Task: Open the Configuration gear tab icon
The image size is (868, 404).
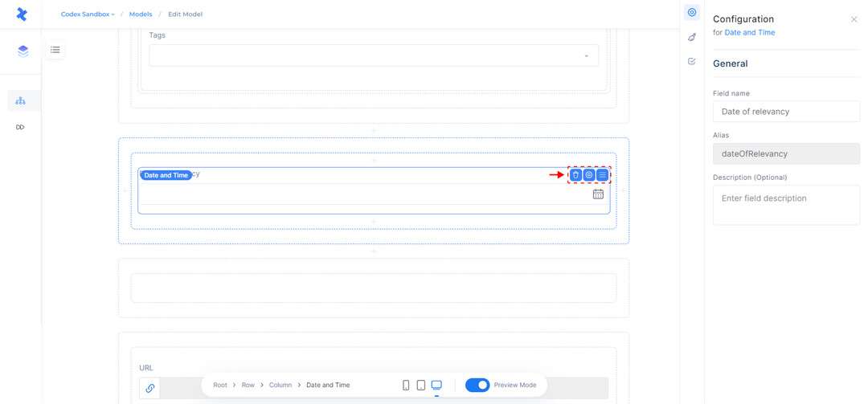Action: click(x=691, y=12)
